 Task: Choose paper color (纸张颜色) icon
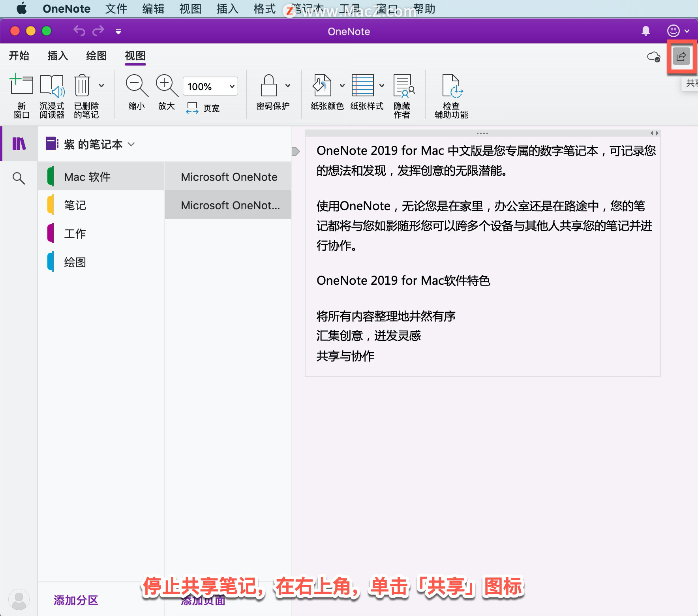click(x=323, y=86)
